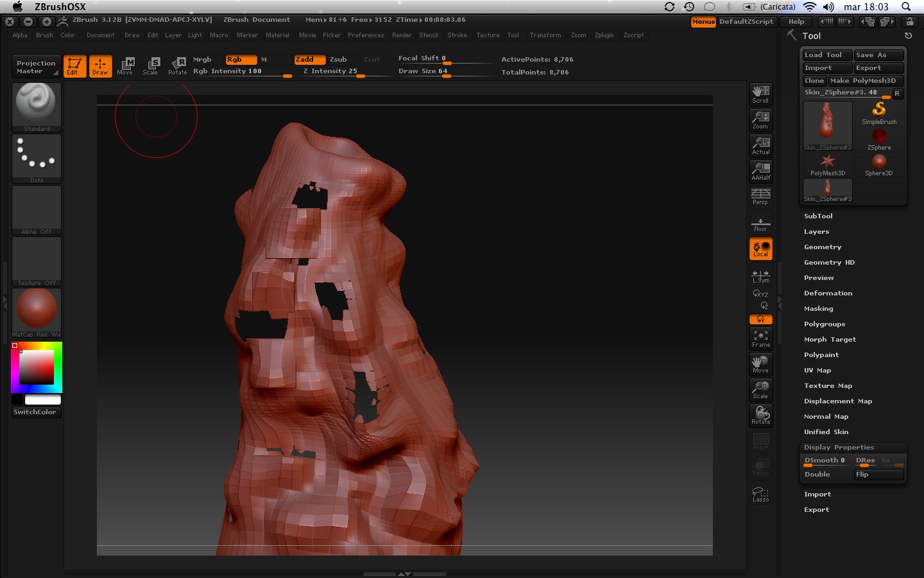
Task: Open the Dots stroke picker
Action: pos(37,159)
